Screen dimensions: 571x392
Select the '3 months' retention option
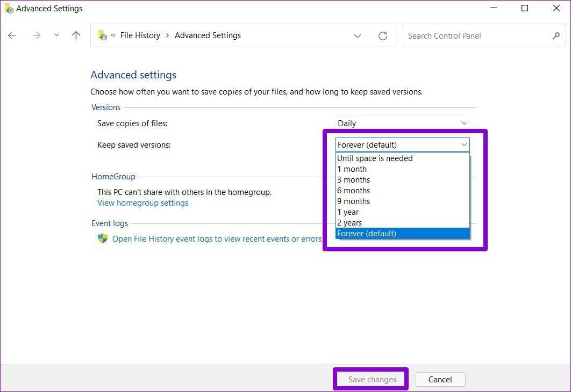tap(354, 180)
